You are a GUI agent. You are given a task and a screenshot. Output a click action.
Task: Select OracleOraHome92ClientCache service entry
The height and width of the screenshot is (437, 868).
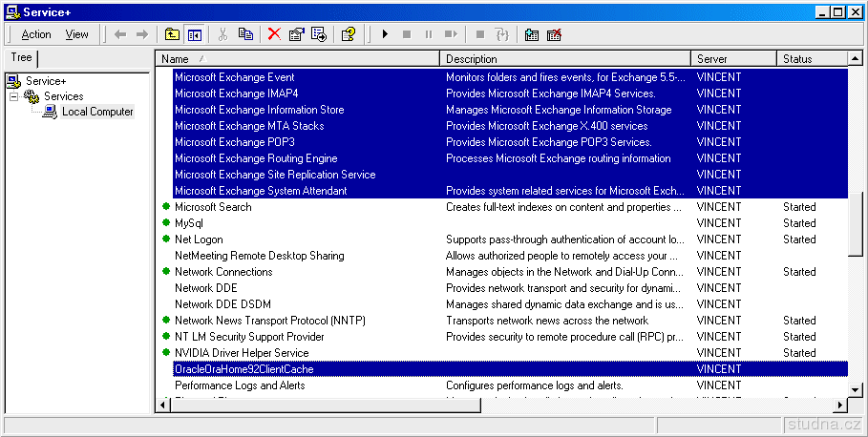tap(243, 369)
